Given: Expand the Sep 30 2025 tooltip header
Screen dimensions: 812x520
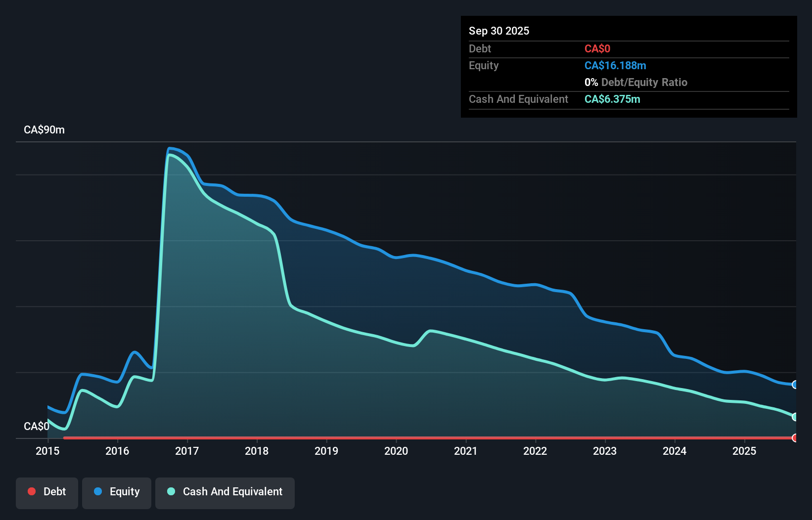Looking at the screenshot, I should click(x=499, y=31).
